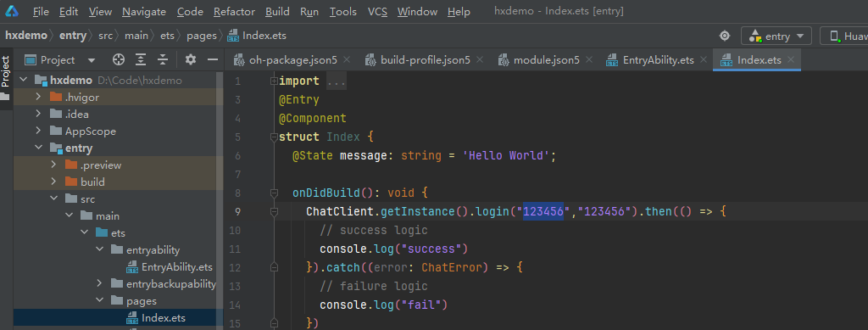Open the Navigate menu
Image resolution: width=868 pixels, height=330 pixels.
point(144,12)
